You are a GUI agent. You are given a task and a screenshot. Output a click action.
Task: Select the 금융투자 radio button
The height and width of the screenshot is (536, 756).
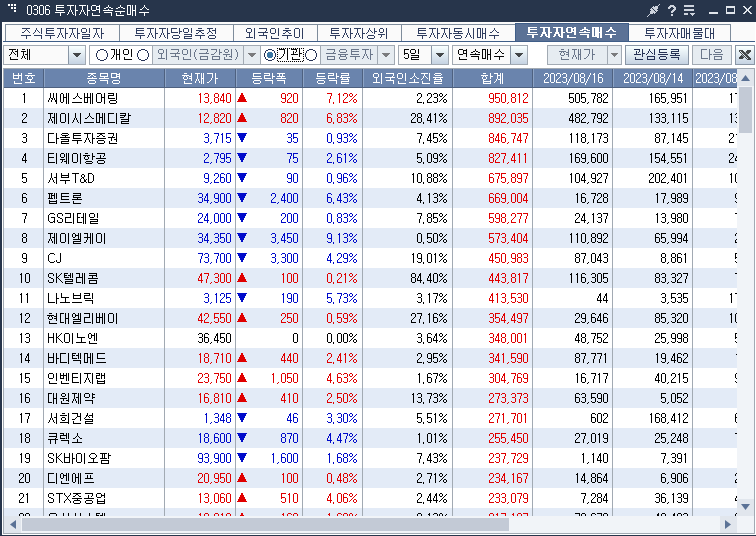pos(311,55)
